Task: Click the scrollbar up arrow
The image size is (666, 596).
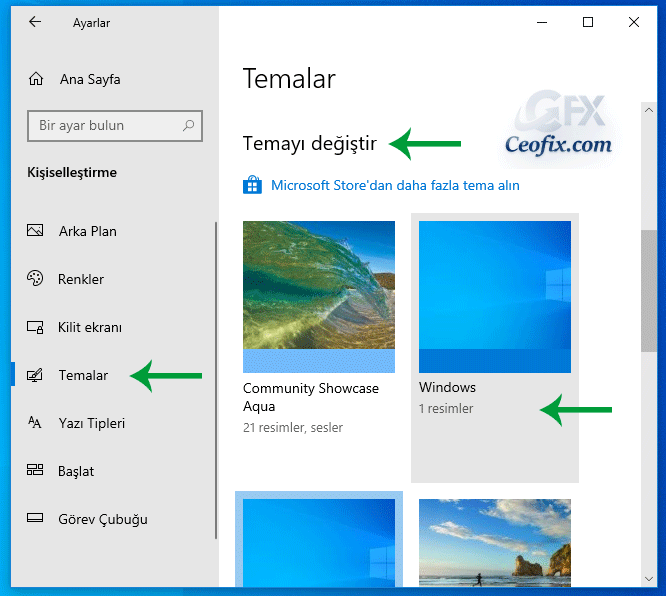Action: pyautogui.click(x=649, y=110)
